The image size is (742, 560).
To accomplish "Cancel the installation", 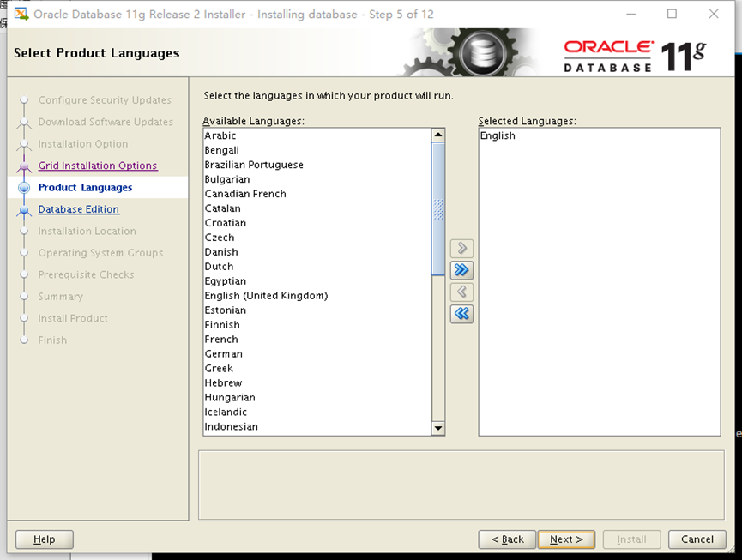I will pyautogui.click(x=697, y=539).
